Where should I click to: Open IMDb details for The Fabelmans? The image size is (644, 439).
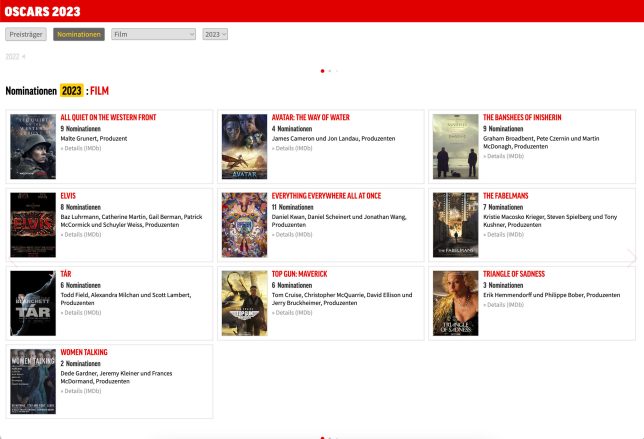click(x=504, y=234)
